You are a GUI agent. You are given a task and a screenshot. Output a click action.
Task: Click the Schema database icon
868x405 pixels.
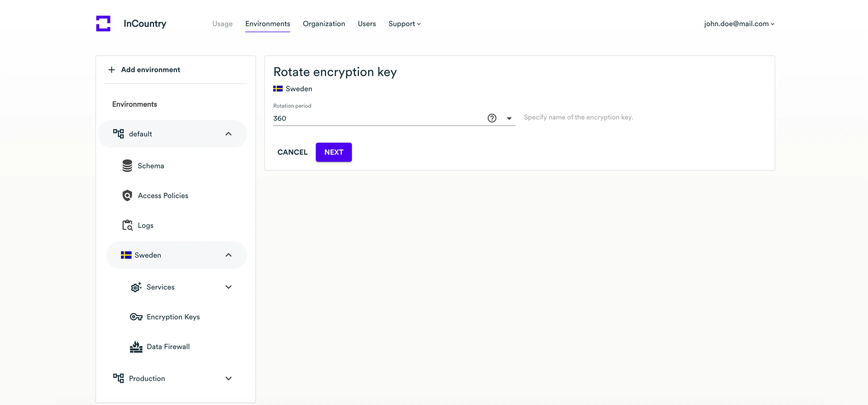127,166
